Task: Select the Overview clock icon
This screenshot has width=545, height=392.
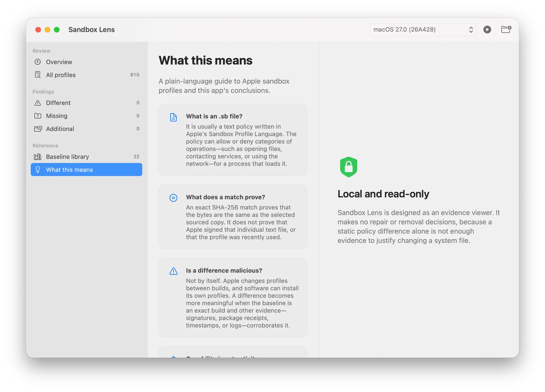Action: [38, 62]
